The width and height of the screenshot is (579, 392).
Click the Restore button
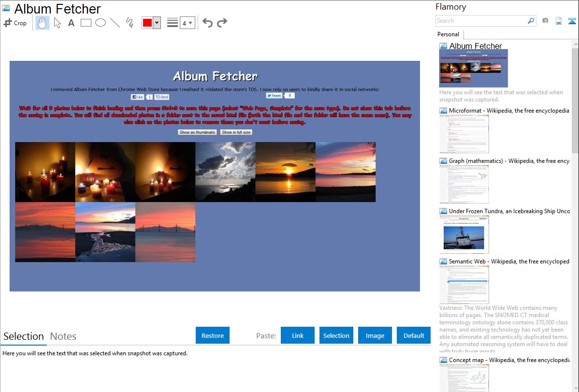coord(213,335)
